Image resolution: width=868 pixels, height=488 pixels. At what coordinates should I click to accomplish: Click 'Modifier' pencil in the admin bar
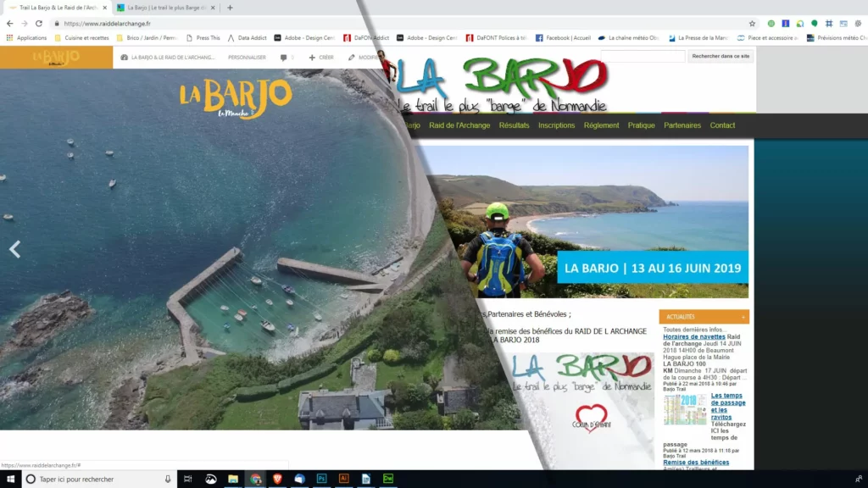point(364,58)
